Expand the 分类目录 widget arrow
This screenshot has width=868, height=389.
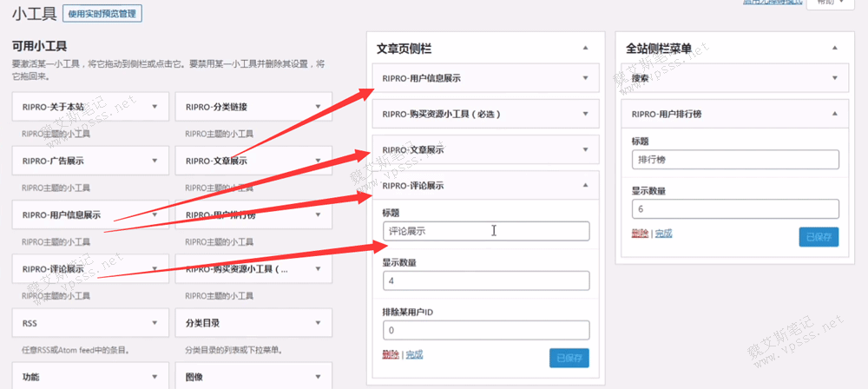click(318, 322)
